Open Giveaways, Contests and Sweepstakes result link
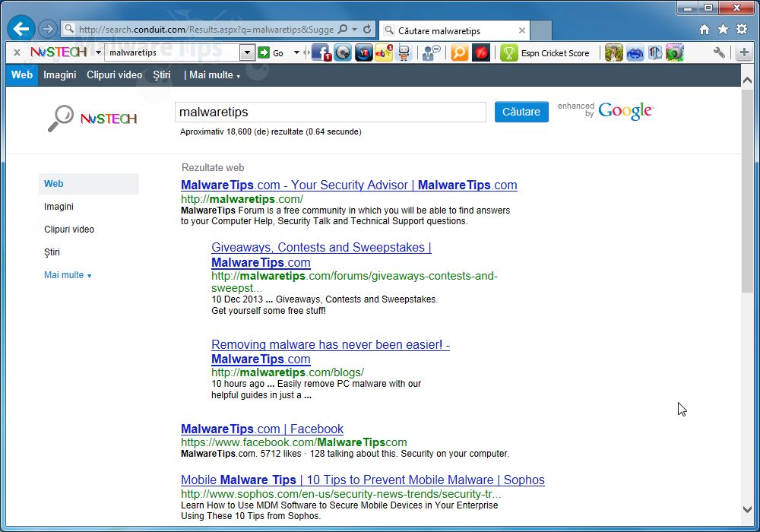Image resolution: width=760 pixels, height=532 pixels. point(321,255)
